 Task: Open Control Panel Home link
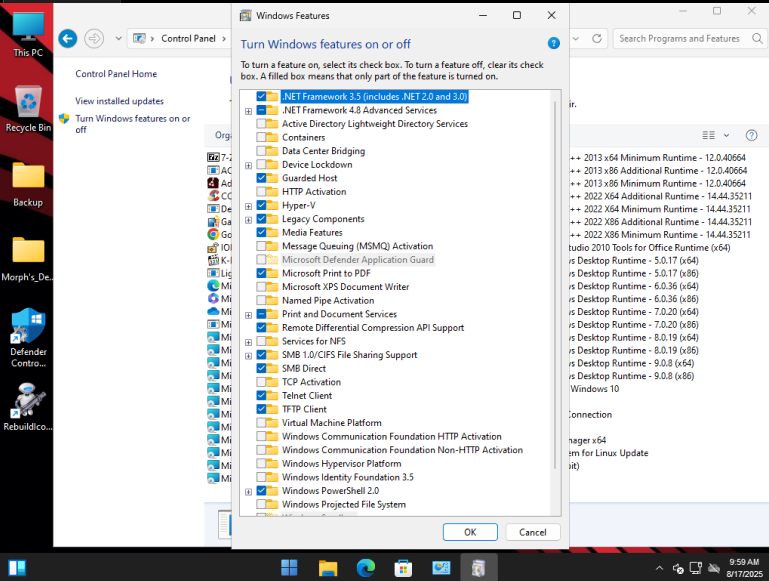pyautogui.click(x=116, y=74)
